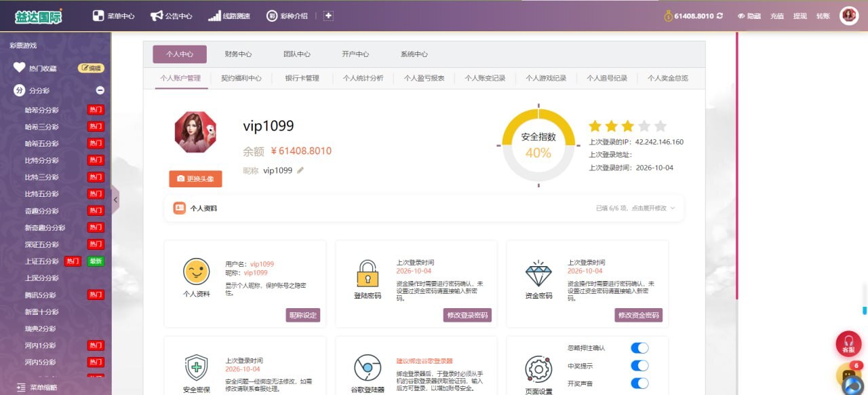Toggle 隐藏 to hide the balance
Viewport: 868px width, 395px height.
(749, 16)
